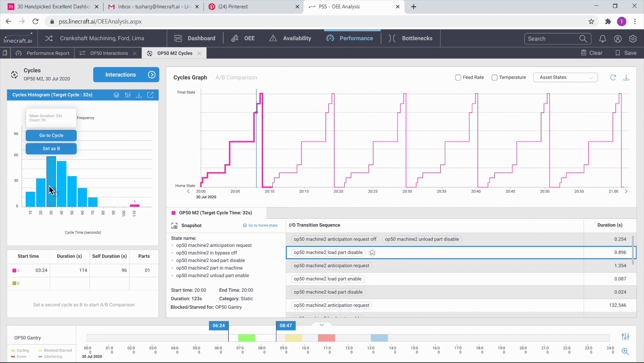Close the OP50 Interactions tab

pyautogui.click(x=135, y=53)
